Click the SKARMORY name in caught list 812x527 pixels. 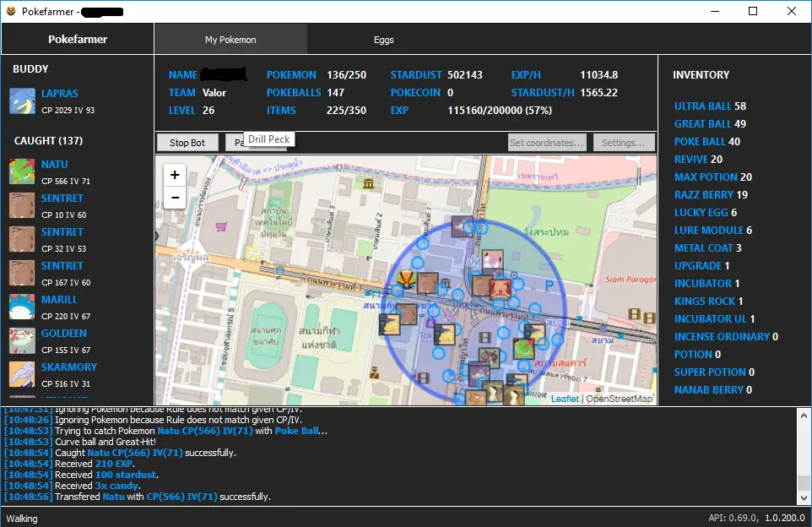pyautogui.click(x=69, y=367)
